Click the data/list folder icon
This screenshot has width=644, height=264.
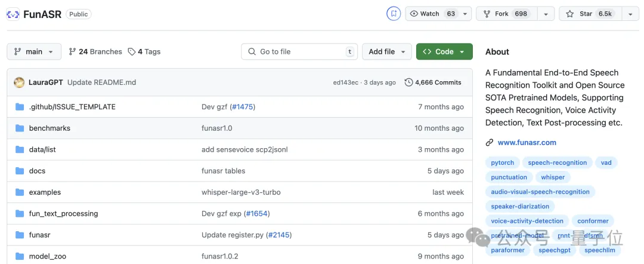pos(20,150)
